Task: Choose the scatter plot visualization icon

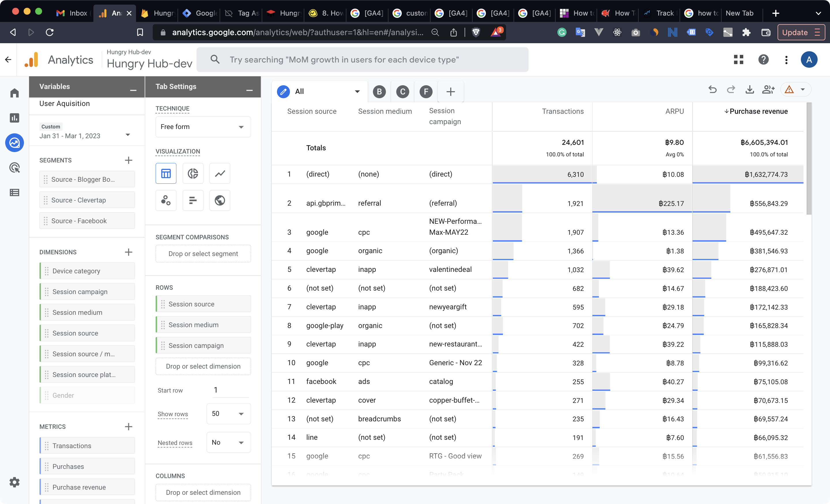Action: [166, 200]
